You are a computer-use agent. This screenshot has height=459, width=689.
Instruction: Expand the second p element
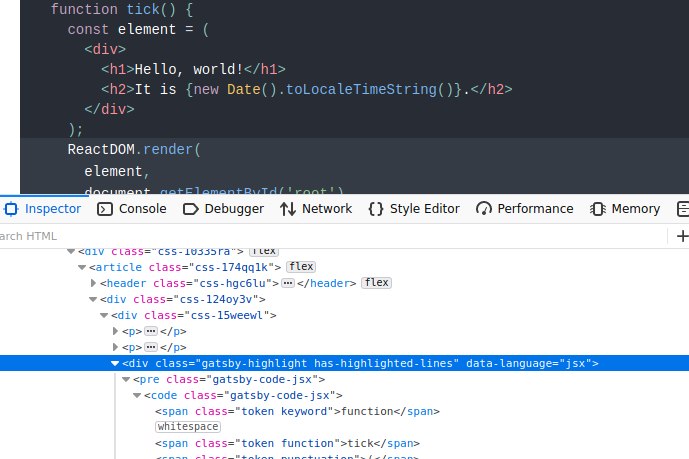click(x=115, y=347)
